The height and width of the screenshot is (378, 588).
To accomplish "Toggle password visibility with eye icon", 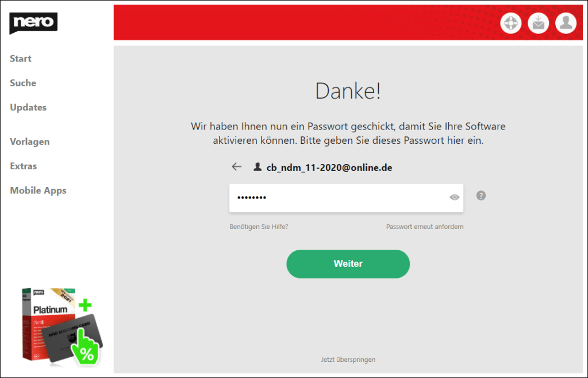I will (x=454, y=197).
